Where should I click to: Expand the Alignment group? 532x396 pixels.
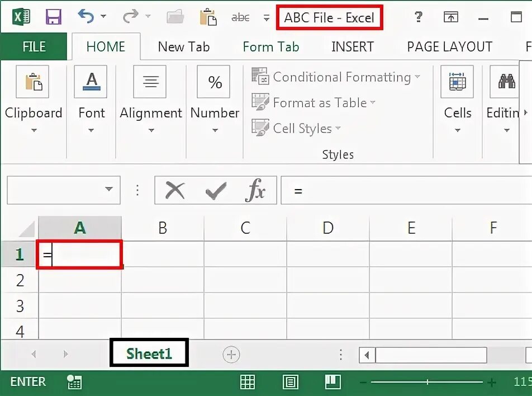click(x=151, y=99)
